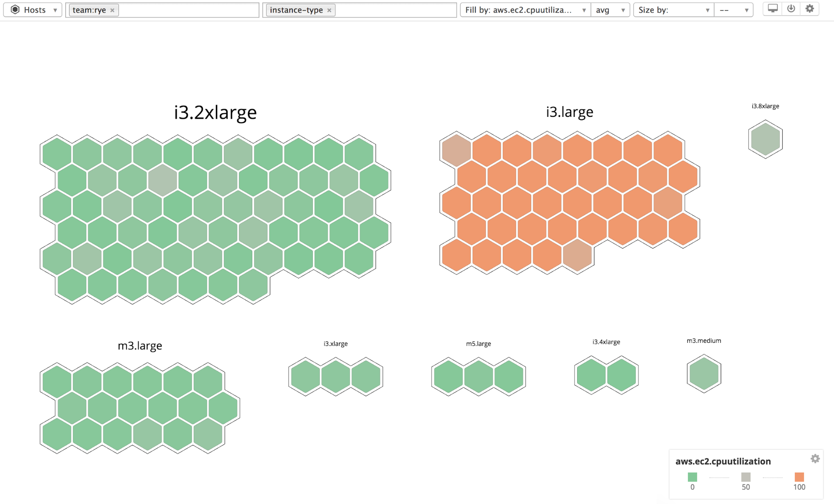The image size is (834, 504).
Task: Click the i3.2xlarge group title
Action: [x=215, y=111]
